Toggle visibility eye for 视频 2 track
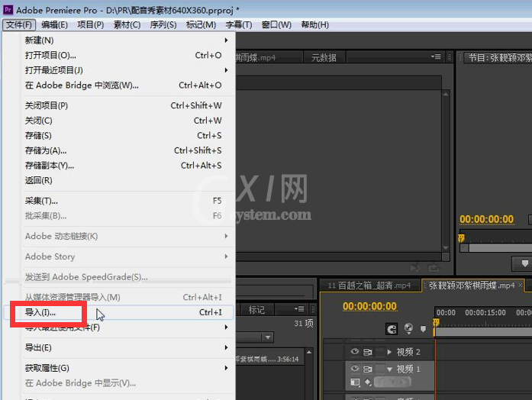The width and height of the screenshot is (532, 400). coord(355,351)
